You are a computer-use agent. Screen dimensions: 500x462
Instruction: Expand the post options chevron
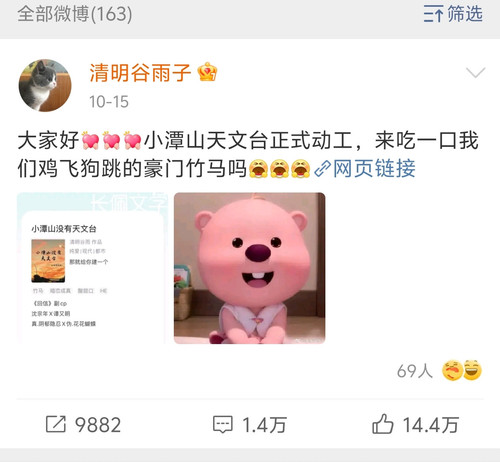[475, 72]
